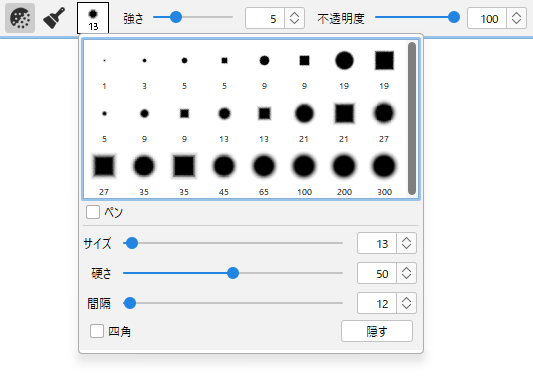Image resolution: width=533 pixels, height=382 pixels.
Task: Click the 間隔 spinner arrows
Action: [x=406, y=303]
